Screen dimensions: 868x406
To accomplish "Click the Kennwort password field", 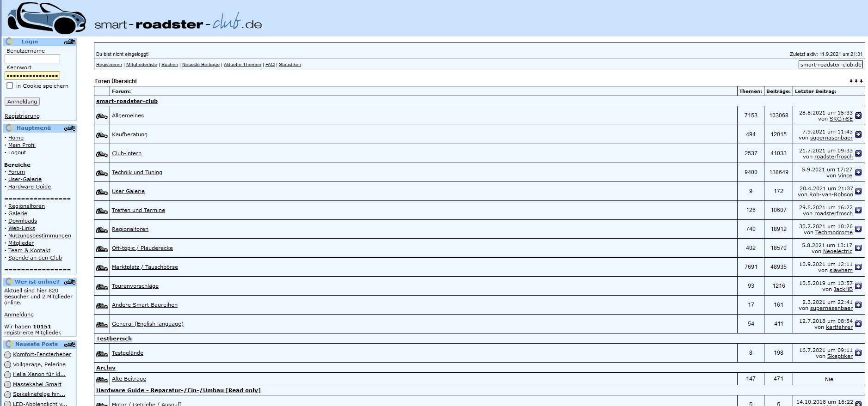I will pyautogui.click(x=32, y=76).
